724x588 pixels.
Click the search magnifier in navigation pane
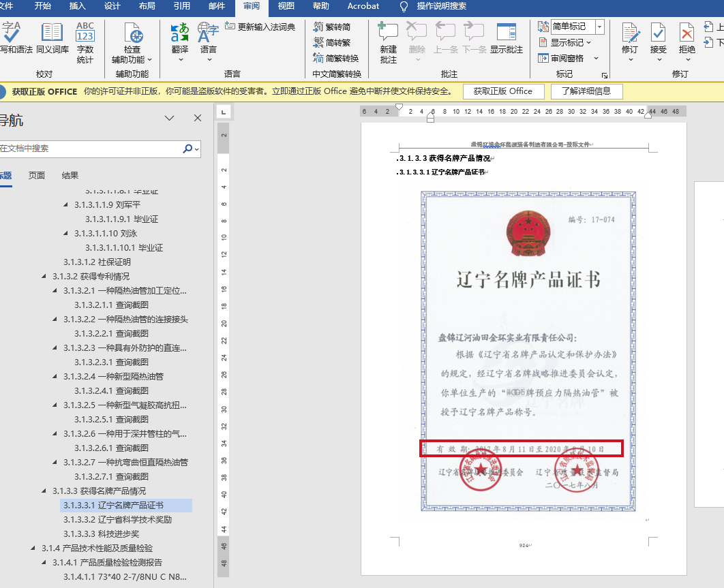[187, 149]
